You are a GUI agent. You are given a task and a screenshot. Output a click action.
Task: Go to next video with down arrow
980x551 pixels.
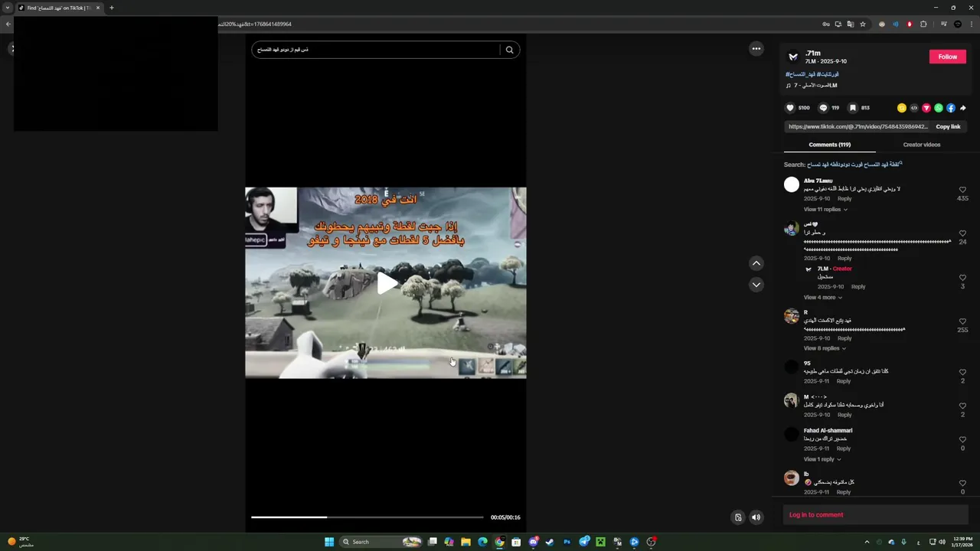[x=756, y=285]
